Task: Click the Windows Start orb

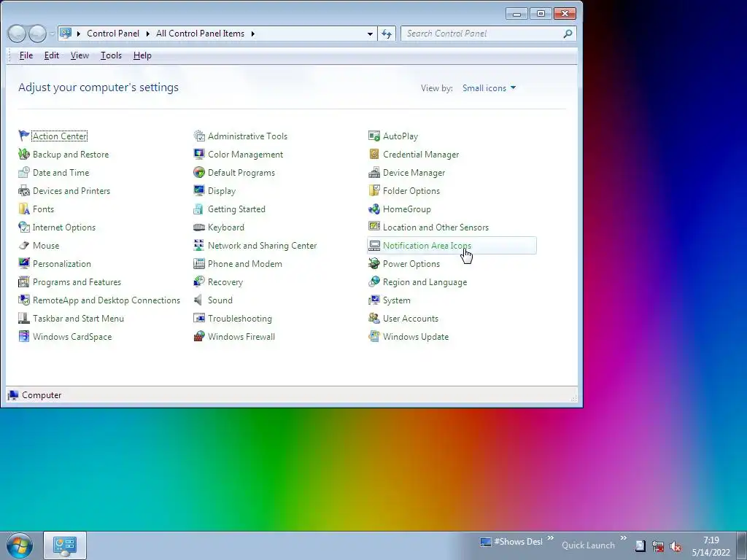Action: click(x=19, y=545)
